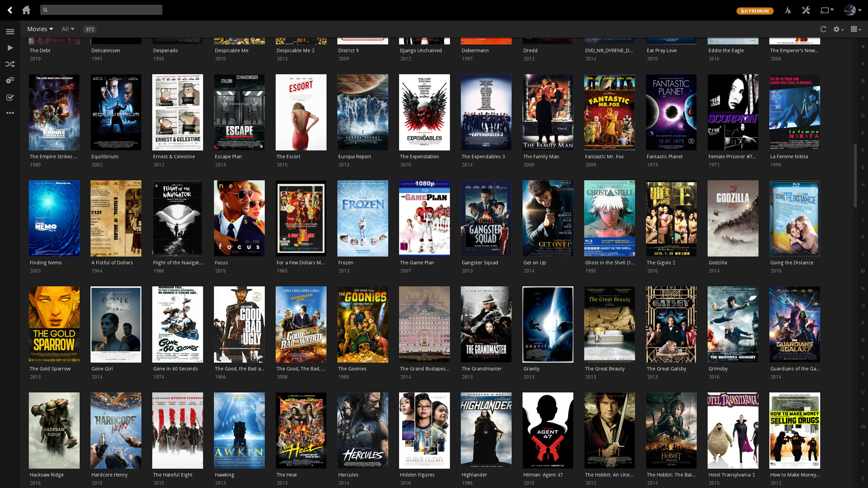Image resolution: width=868 pixels, height=488 pixels.
Task: Click the Going the Distance title
Action: click(791, 263)
